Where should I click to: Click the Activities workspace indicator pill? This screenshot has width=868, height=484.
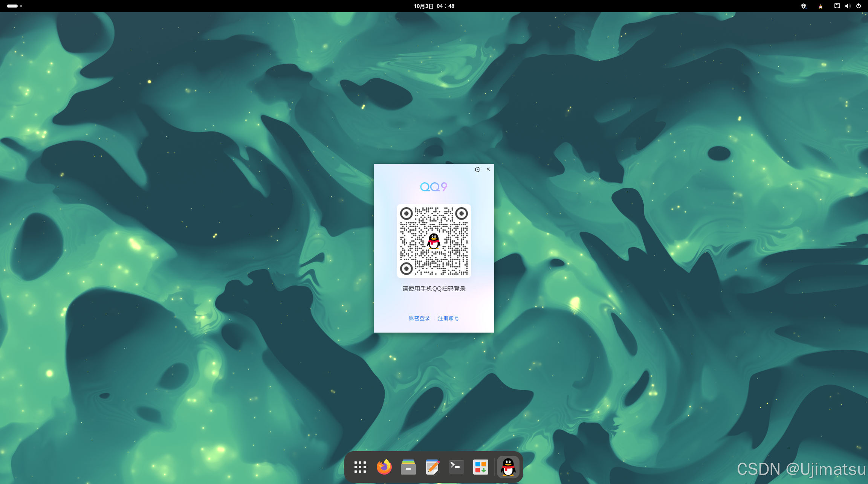tap(12, 6)
